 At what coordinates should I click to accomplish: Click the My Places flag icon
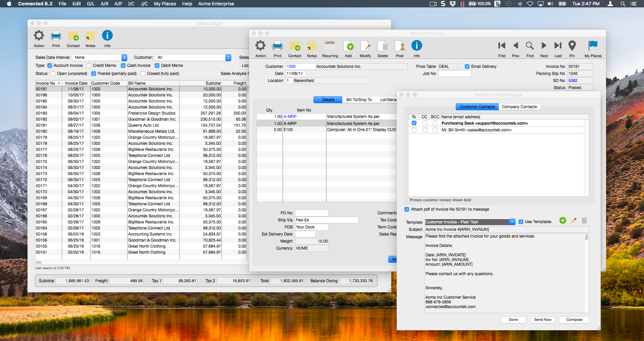[x=593, y=46]
